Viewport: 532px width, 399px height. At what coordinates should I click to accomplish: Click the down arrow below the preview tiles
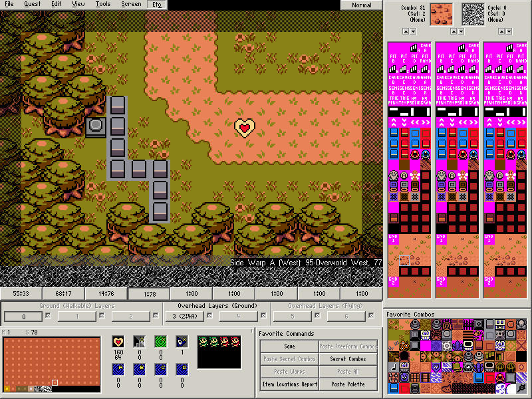pos(461,31)
